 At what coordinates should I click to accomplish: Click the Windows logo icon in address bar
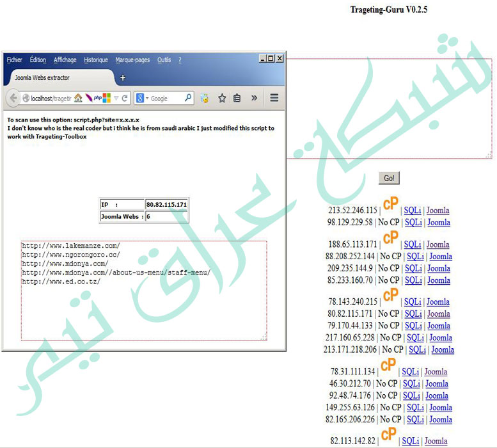pyautogui.click(x=107, y=98)
